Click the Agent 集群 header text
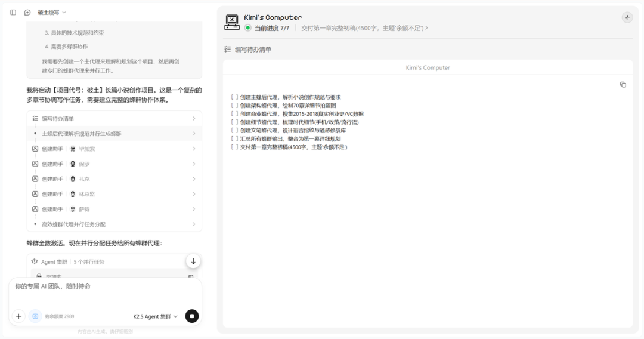The image size is (644, 339). tap(54, 262)
